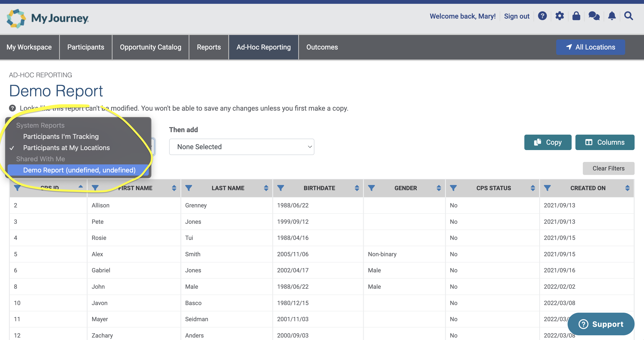Switch to the Outcomes tab

click(322, 47)
